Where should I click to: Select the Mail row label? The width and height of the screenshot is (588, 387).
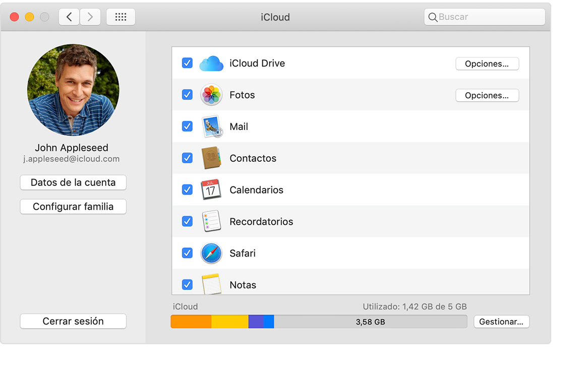pyautogui.click(x=239, y=126)
